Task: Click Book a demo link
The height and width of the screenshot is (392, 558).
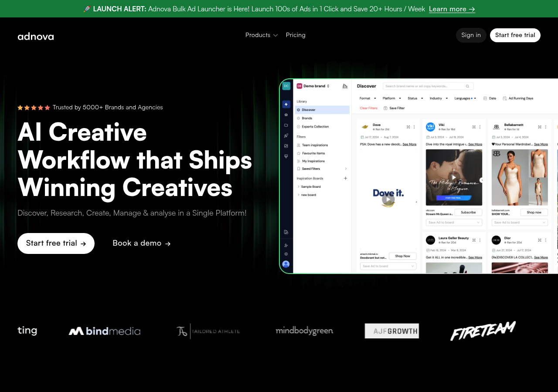Action: [x=141, y=243]
